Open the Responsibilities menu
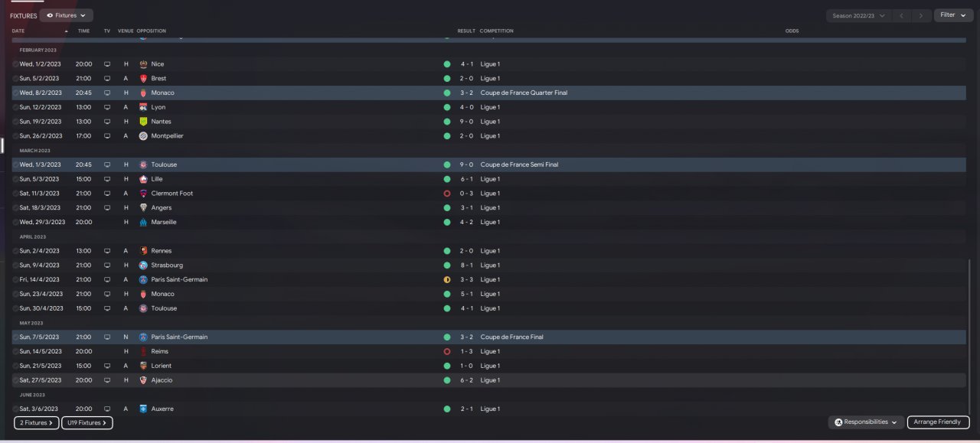This screenshot has width=980, height=443. click(x=866, y=422)
